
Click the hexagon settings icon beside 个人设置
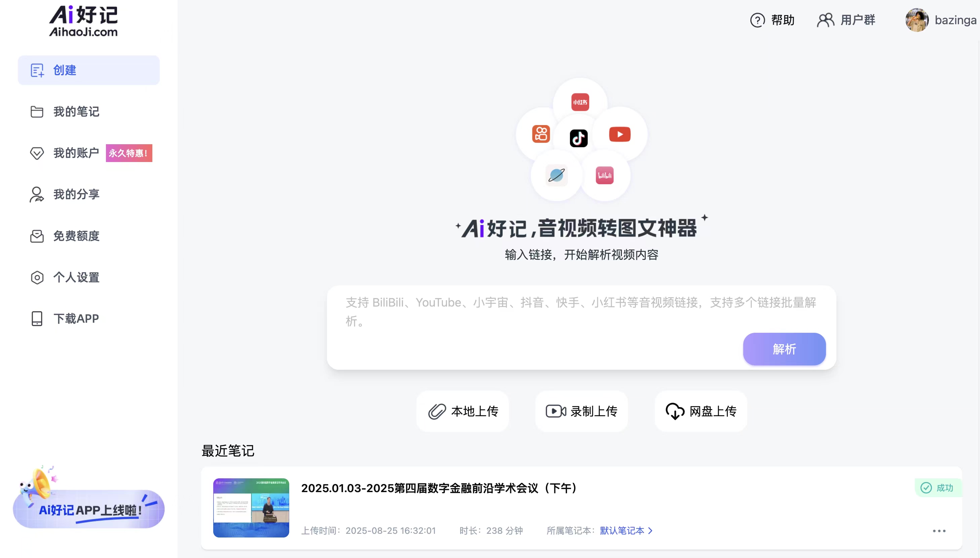(x=37, y=277)
